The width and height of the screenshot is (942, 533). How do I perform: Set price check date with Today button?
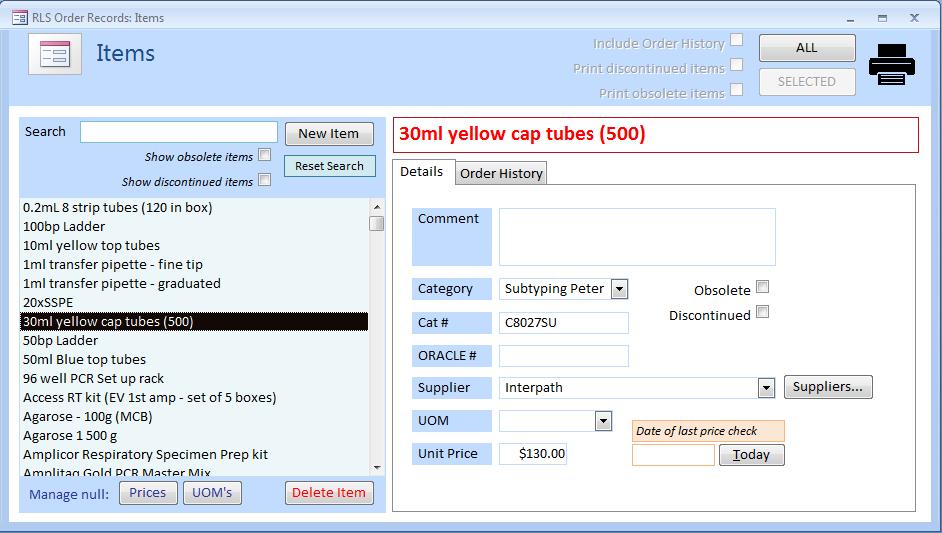pos(752,455)
